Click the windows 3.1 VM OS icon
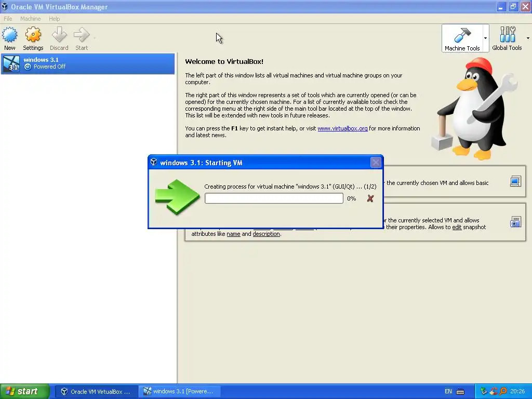Image resolution: width=532 pixels, height=399 pixels. pyautogui.click(x=11, y=63)
